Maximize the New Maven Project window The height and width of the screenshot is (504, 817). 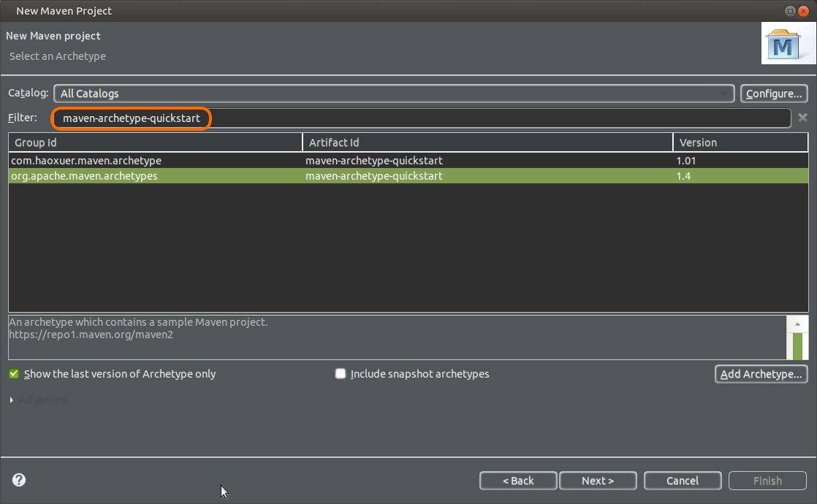790,11
